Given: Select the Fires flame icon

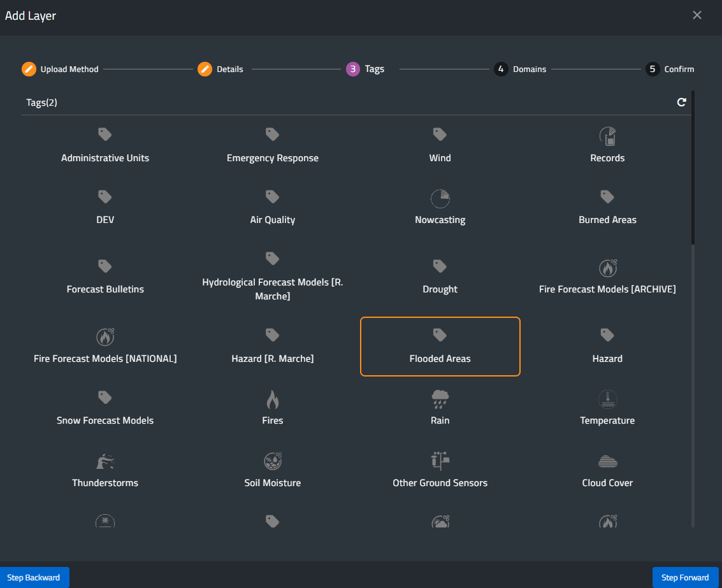Looking at the screenshot, I should tap(272, 399).
